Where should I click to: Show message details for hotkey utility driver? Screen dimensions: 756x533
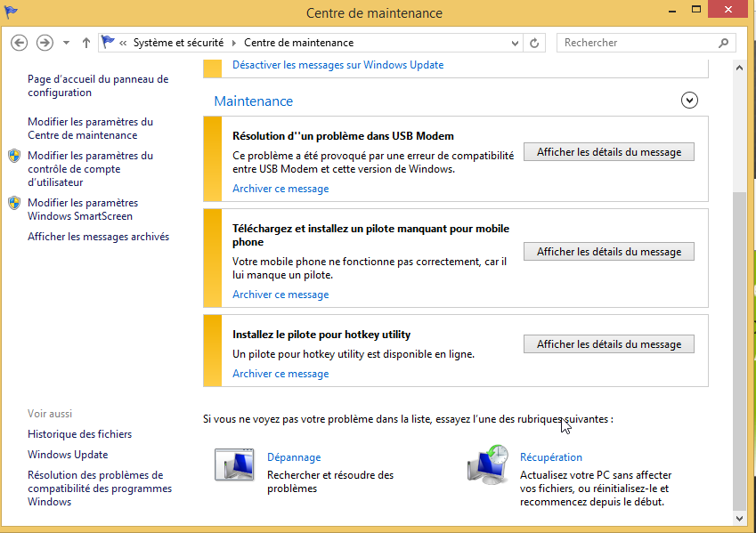[609, 344]
